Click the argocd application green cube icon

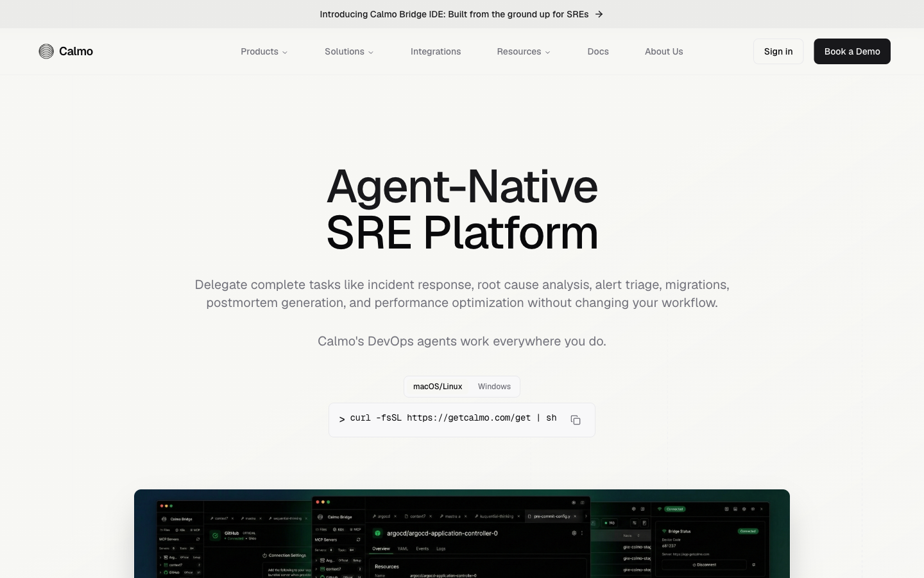pos(378,533)
